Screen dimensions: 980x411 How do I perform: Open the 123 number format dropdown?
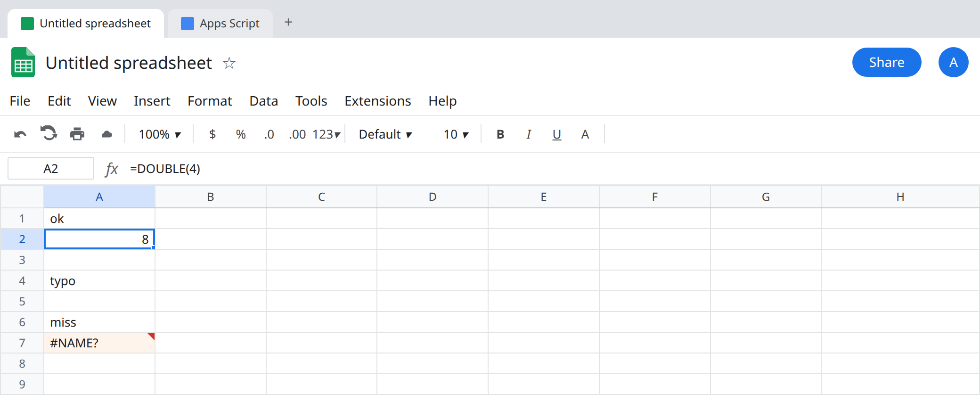pyautogui.click(x=326, y=134)
